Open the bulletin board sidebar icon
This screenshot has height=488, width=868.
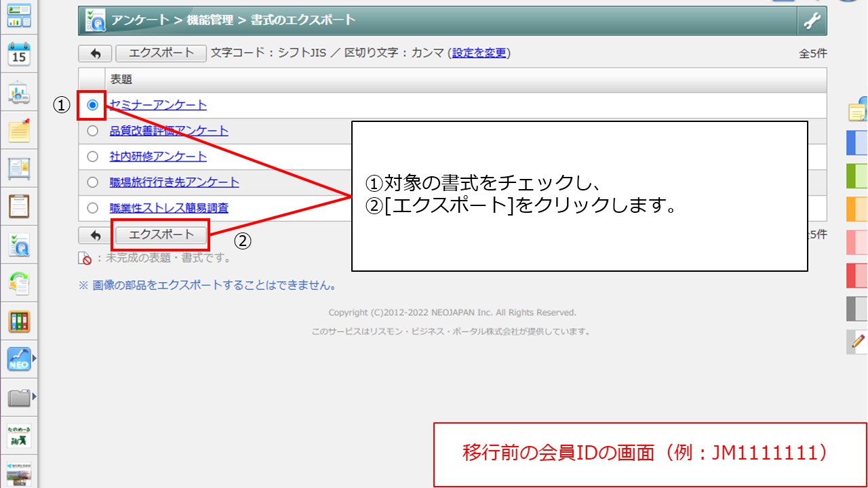pos(19,169)
